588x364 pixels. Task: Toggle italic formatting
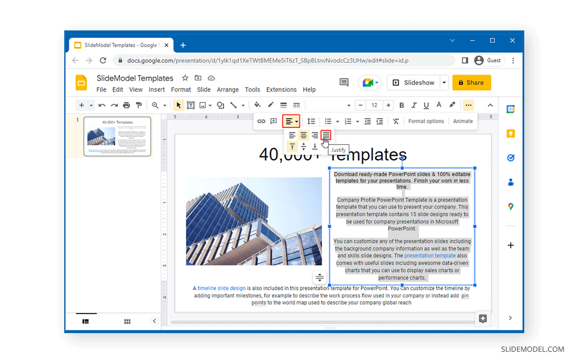(x=413, y=105)
